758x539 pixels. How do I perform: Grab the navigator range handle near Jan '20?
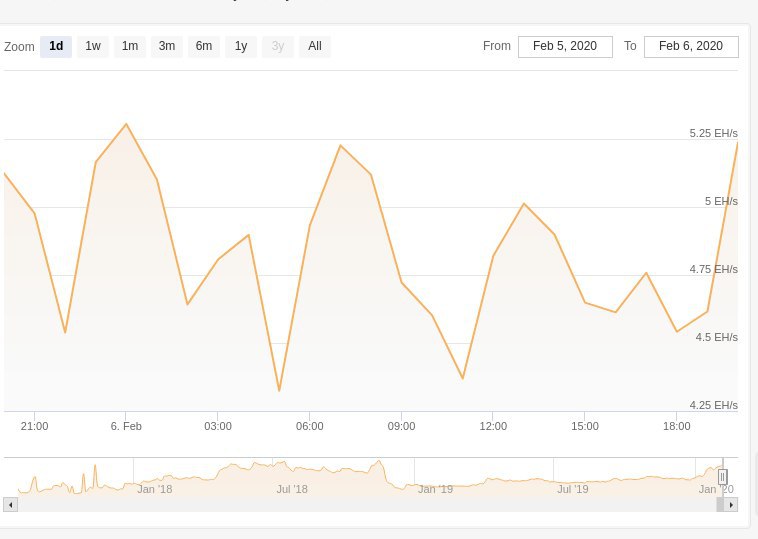[722, 477]
